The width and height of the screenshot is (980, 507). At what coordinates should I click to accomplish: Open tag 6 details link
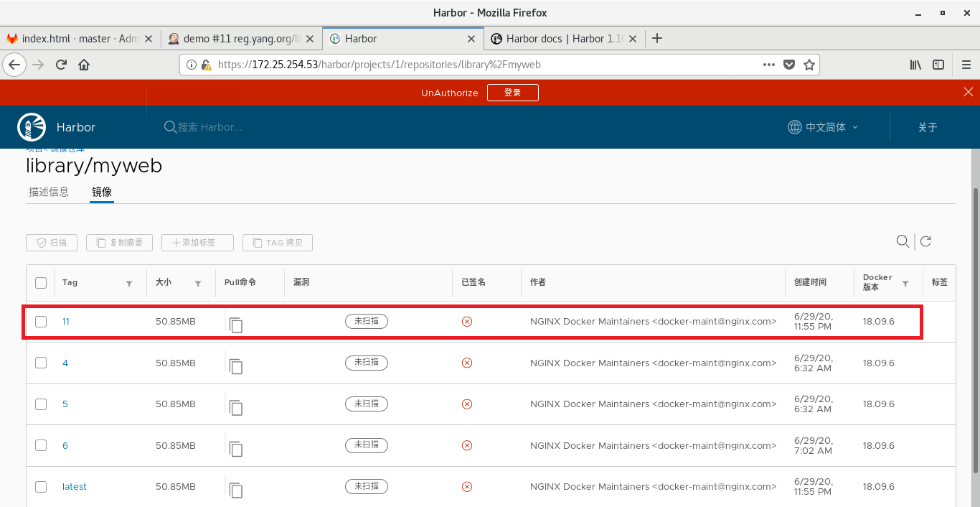(x=65, y=445)
